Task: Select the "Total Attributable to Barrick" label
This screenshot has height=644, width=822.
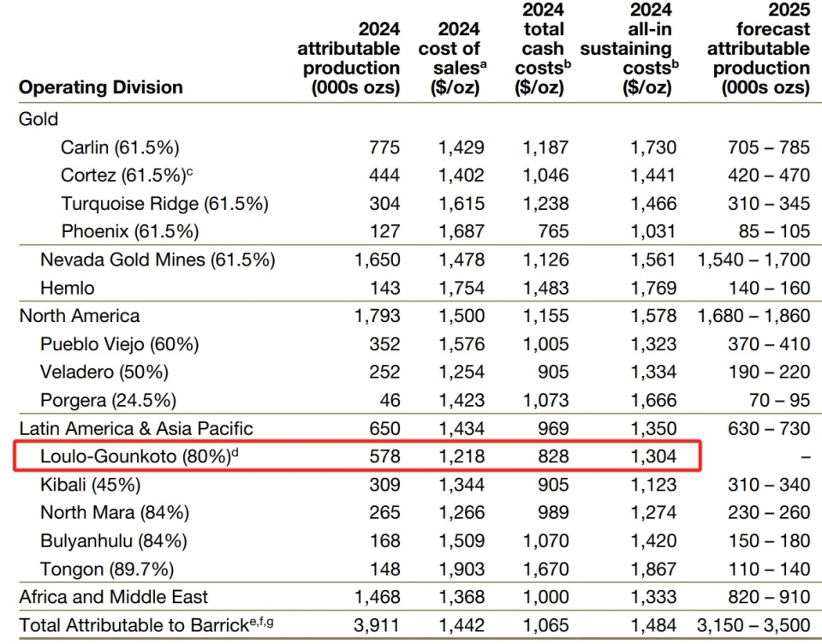Action: (x=146, y=625)
